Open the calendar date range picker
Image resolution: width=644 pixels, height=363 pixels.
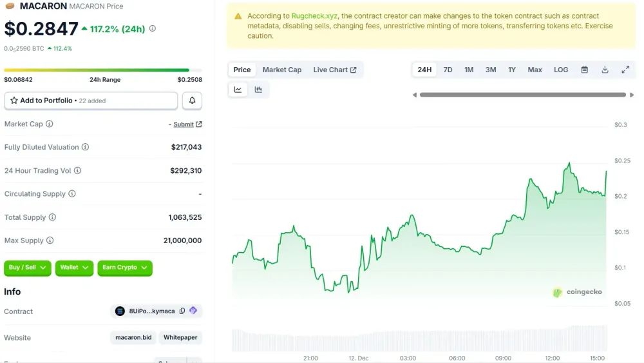[x=584, y=70]
